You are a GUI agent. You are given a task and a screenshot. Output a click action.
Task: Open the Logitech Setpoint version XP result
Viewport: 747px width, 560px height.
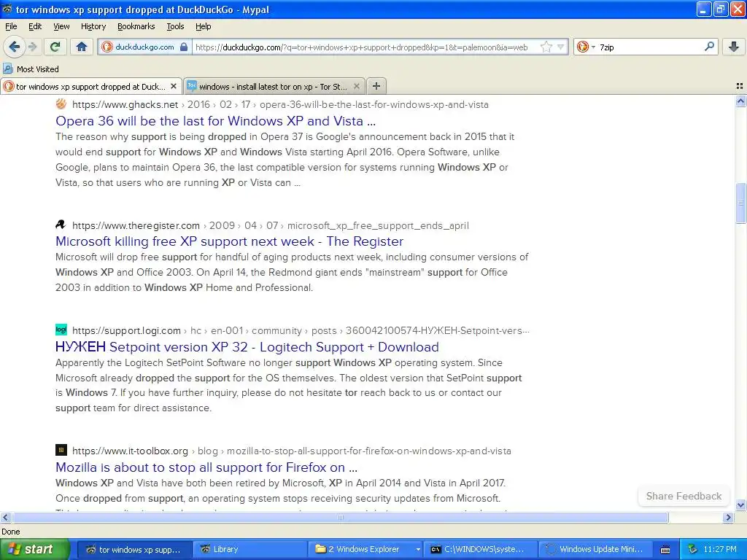pos(247,346)
